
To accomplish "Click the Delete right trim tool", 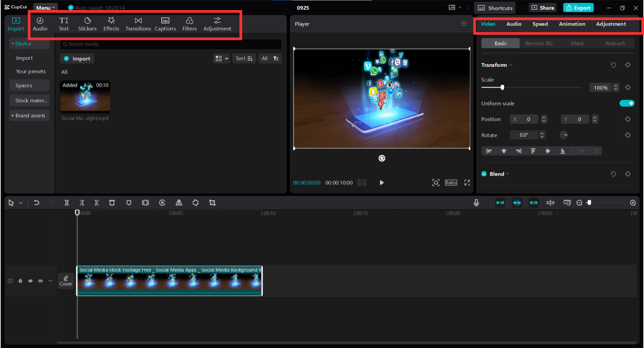I will click(97, 202).
